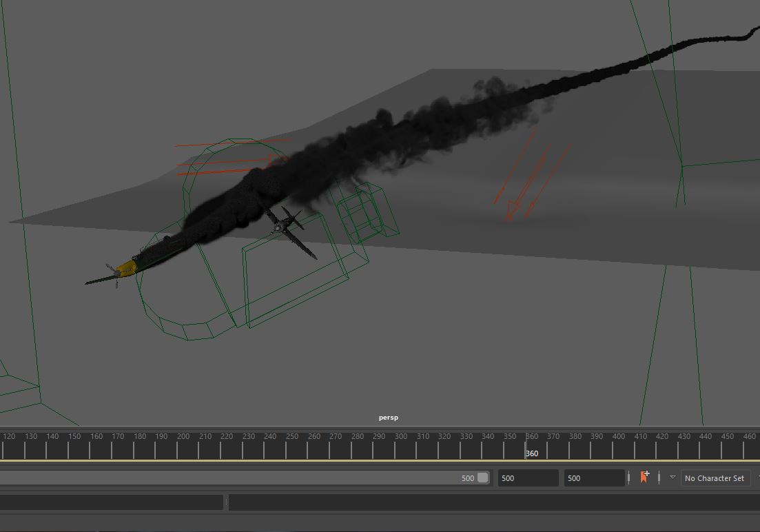Click the small arrow left of No Character Set
The width and height of the screenshot is (760, 532).
[x=672, y=477]
